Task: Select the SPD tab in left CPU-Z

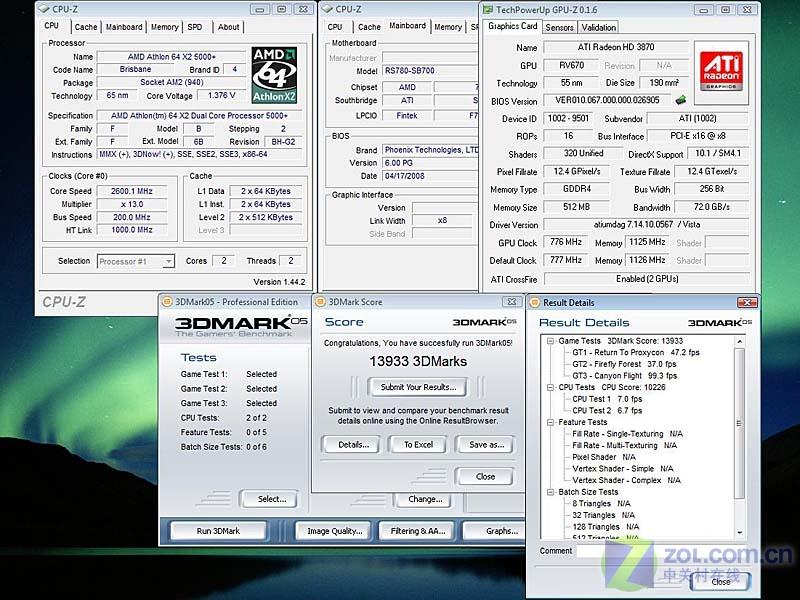Action: (x=194, y=27)
